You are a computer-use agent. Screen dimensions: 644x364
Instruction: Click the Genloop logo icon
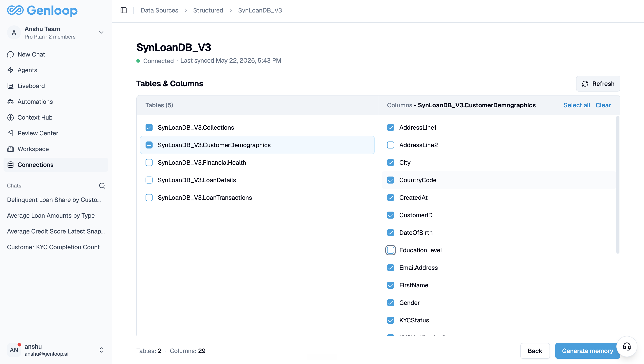(x=15, y=10)
